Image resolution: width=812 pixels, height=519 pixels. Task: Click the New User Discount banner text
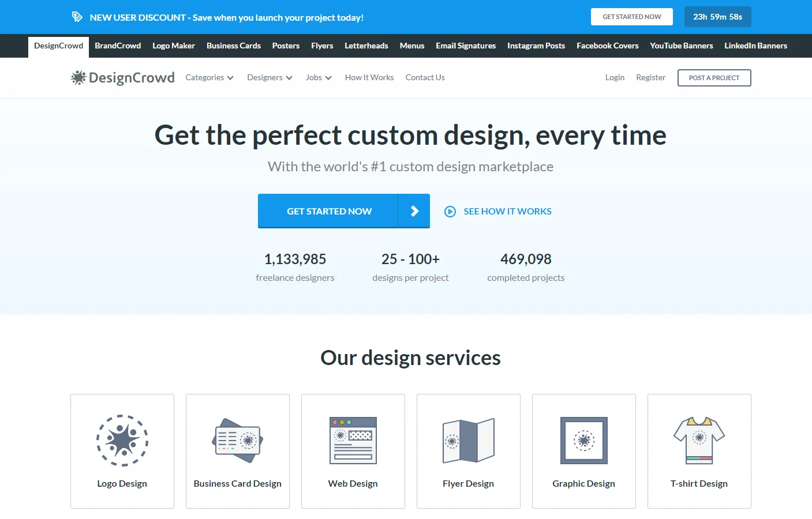227,17
